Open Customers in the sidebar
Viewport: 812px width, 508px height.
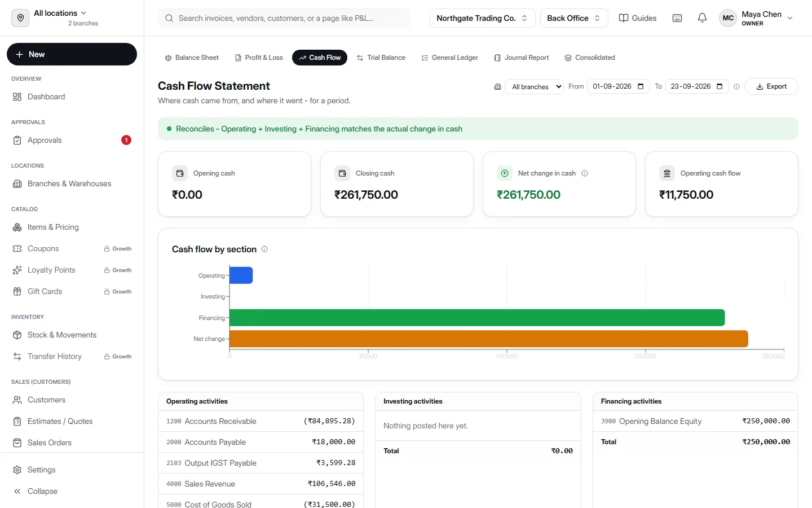[x=72, y=400]
